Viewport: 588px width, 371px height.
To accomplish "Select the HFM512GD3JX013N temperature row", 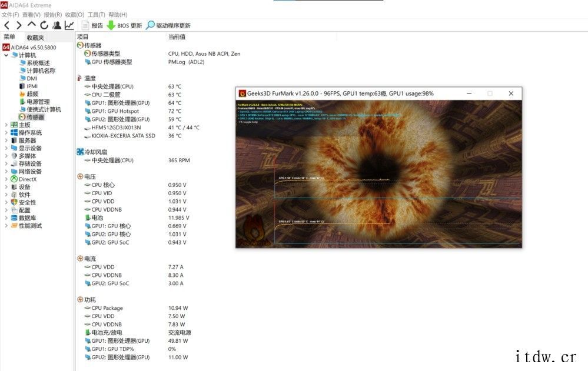I will coord(142,128).
